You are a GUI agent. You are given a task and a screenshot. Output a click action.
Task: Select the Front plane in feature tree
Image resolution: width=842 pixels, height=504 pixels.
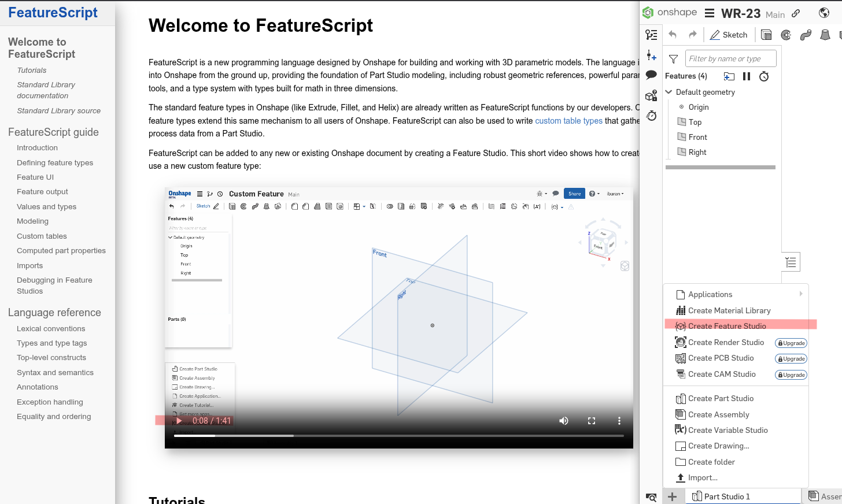(698, 137)
